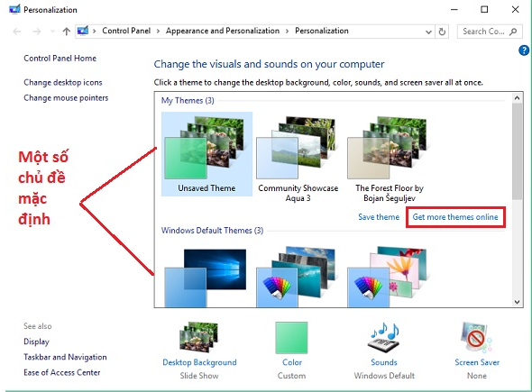Expand the address bar history dropdown
Viewport: 532px width, 392px height.
[x=428, y=32]
